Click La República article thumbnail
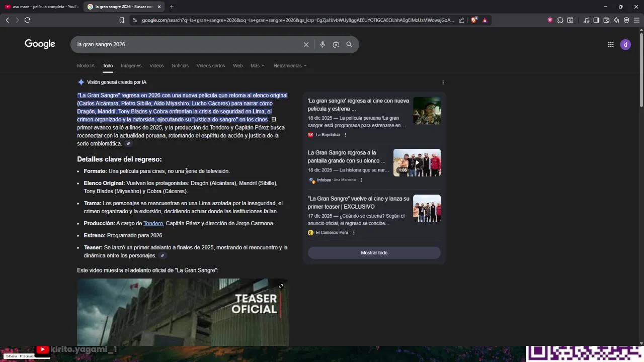Image resolution: width=644 pixels, height=362 pixels. pos(427,111)
